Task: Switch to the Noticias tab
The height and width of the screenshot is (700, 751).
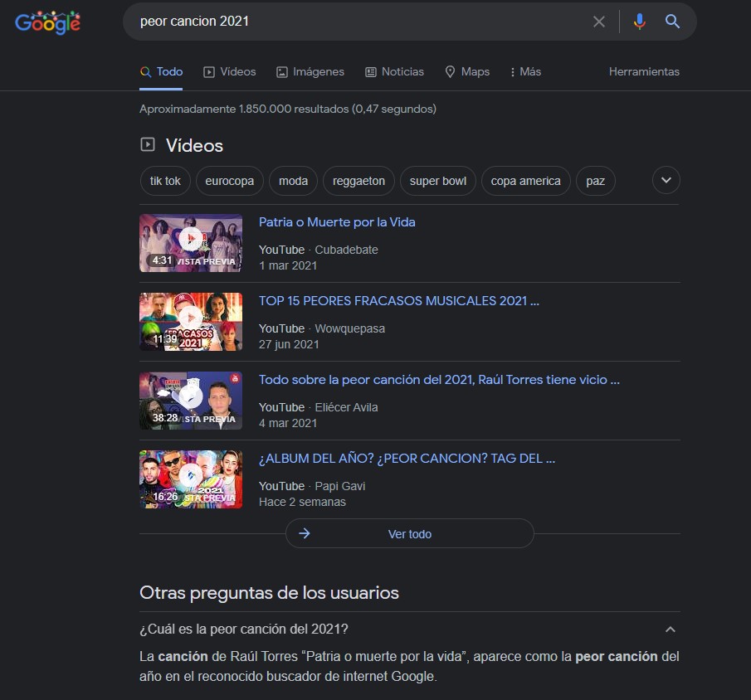Action: pyautogui.click(x=394, y=72)
